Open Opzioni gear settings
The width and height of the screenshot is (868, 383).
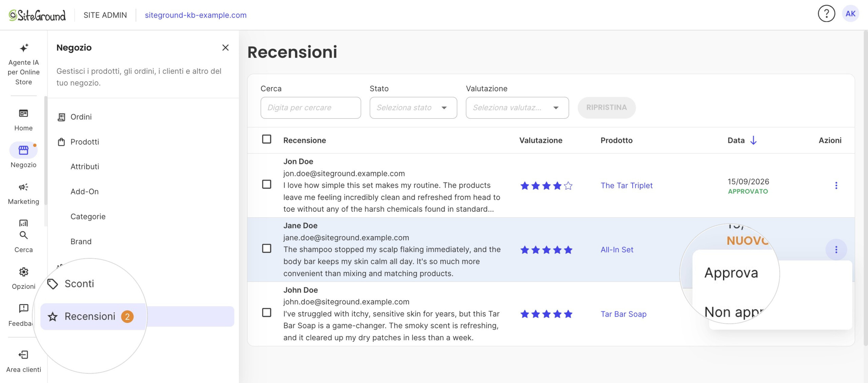[x=23, y=272]
